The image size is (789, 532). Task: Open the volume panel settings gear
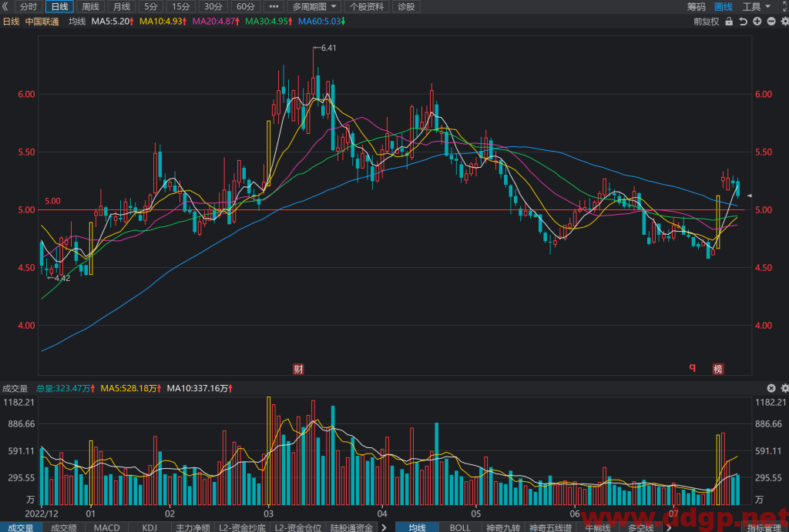pos(784,388)
